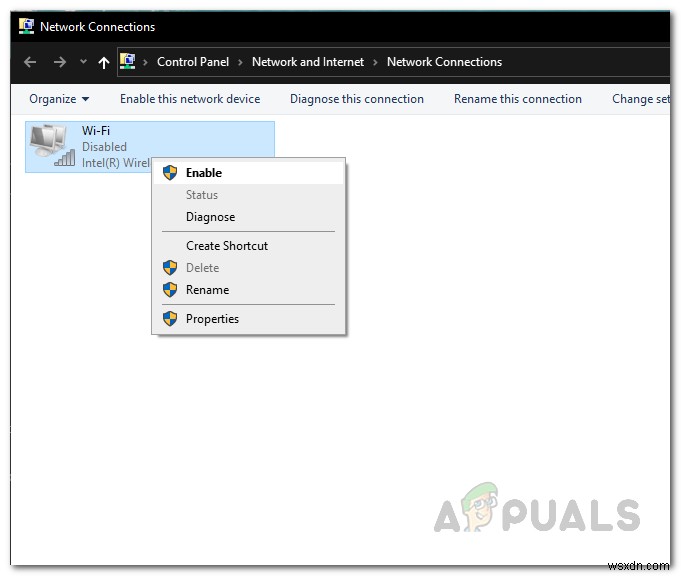Expand chevron after Network and Internet breadcrumb

click(x=375, y=63)
